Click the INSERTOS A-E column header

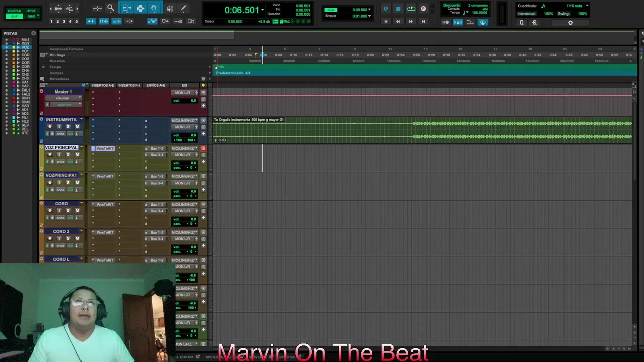click(x=103, y=85)
